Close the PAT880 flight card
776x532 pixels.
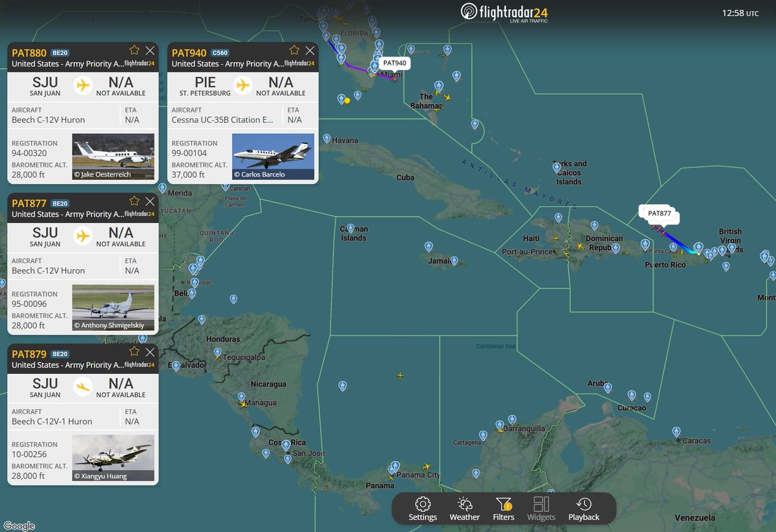click(150, 50)
